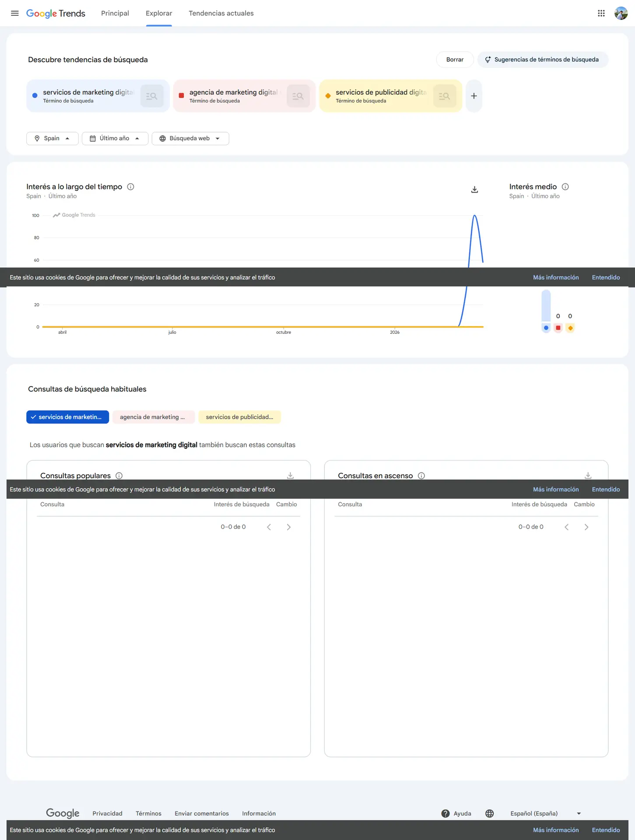635x840 pixels.
Task: Download the interest over time chart
Action: (474, 189)
